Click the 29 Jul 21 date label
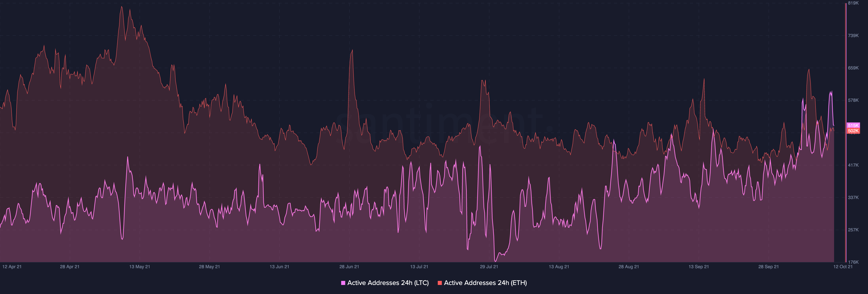 point(488,267)
